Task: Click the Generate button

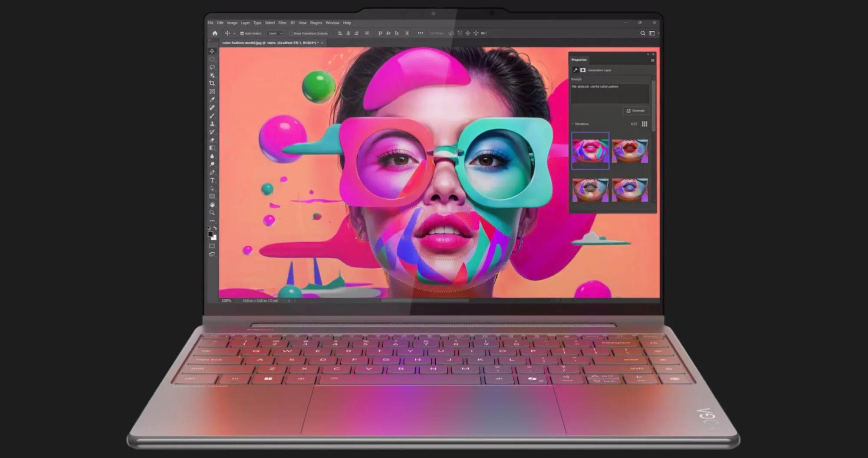Action: coord(636,111)
